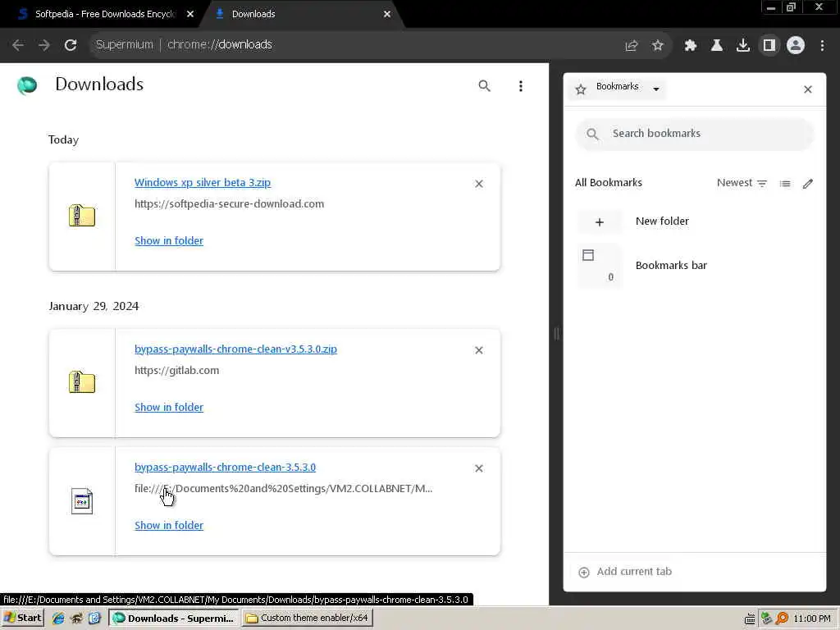Open bypass-paywalls-chrome-clean-v3.5.3.0.zip link

click(235, 349)
